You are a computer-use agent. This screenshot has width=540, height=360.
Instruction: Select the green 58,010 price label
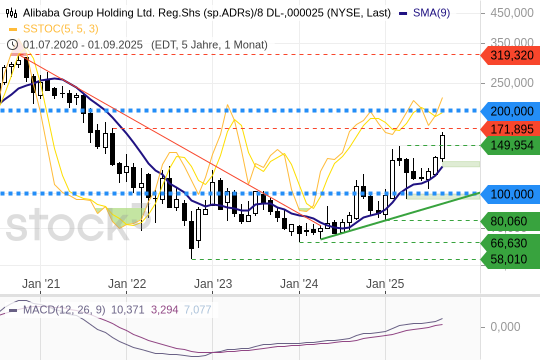[510, 259]
